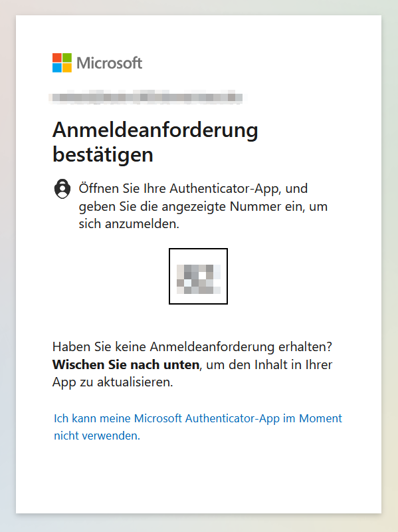Click the word 'bestätigen' in heading
Viewport: 398px width, 532px height.
(x=103, y=154)
